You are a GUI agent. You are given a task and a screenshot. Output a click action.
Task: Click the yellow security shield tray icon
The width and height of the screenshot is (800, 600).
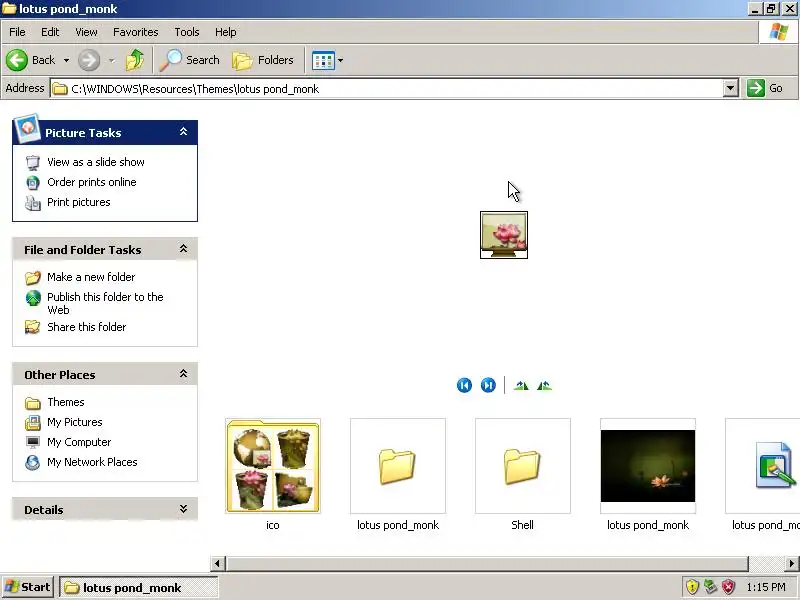[692, 587]
